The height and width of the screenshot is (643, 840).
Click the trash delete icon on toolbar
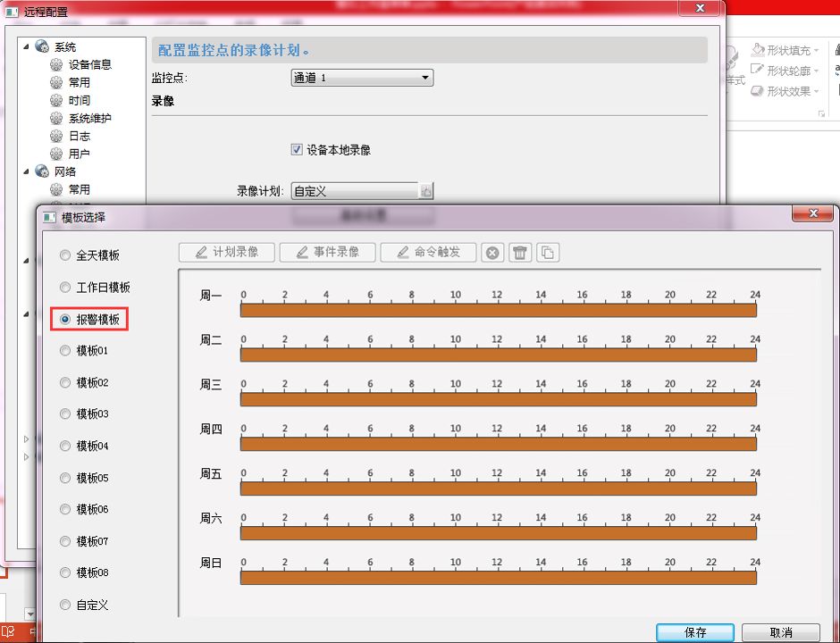pos(519,252)
